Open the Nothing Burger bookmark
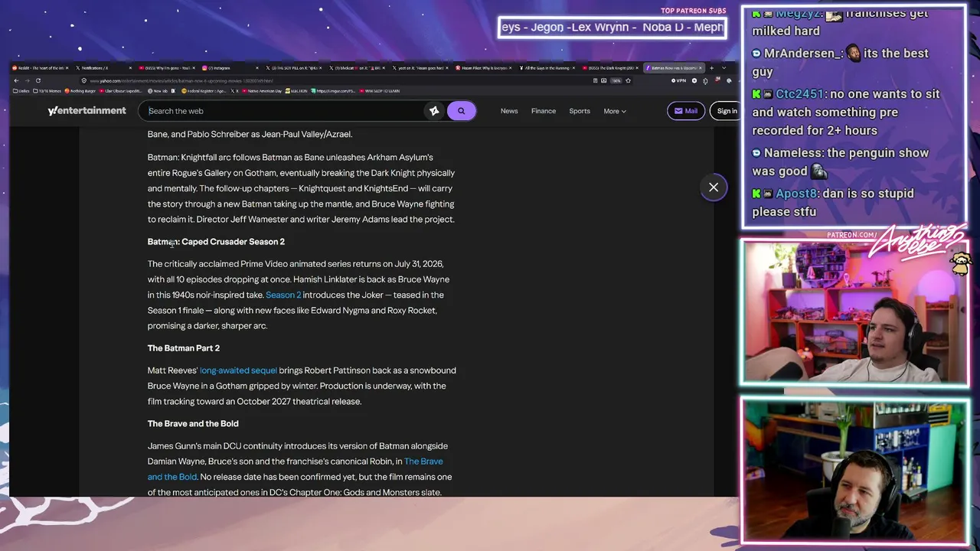This screenshot has height=551, width=980. tap(80, 91)
